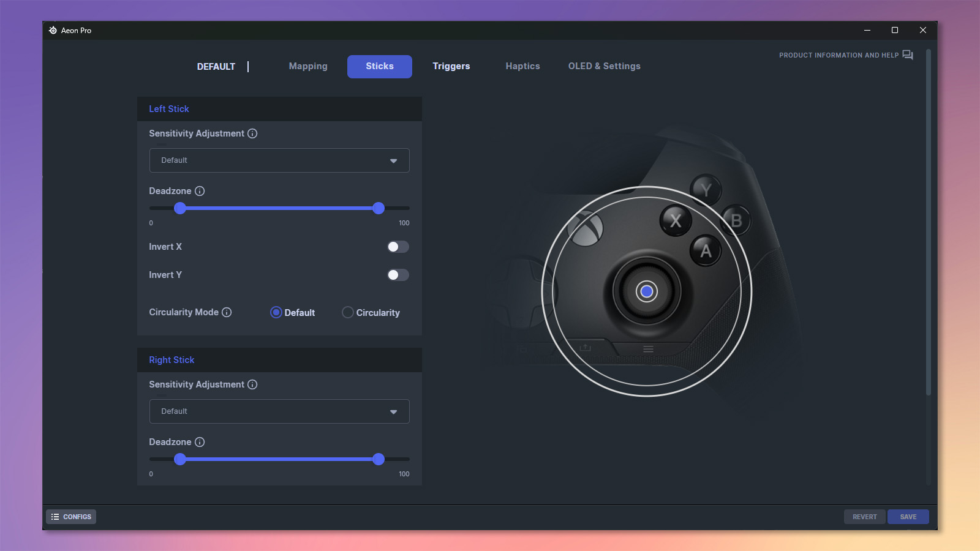The image size is (980, 551).
Task: Click the Y button on controller image
Action: tap(706, 190)
